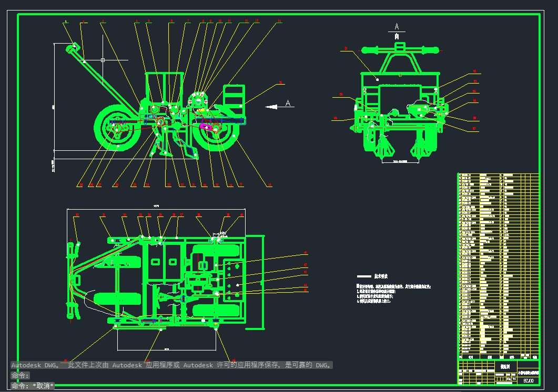Click balloon number 25 below side view
This screenshot has width=558, height=392.
point(135,185)
